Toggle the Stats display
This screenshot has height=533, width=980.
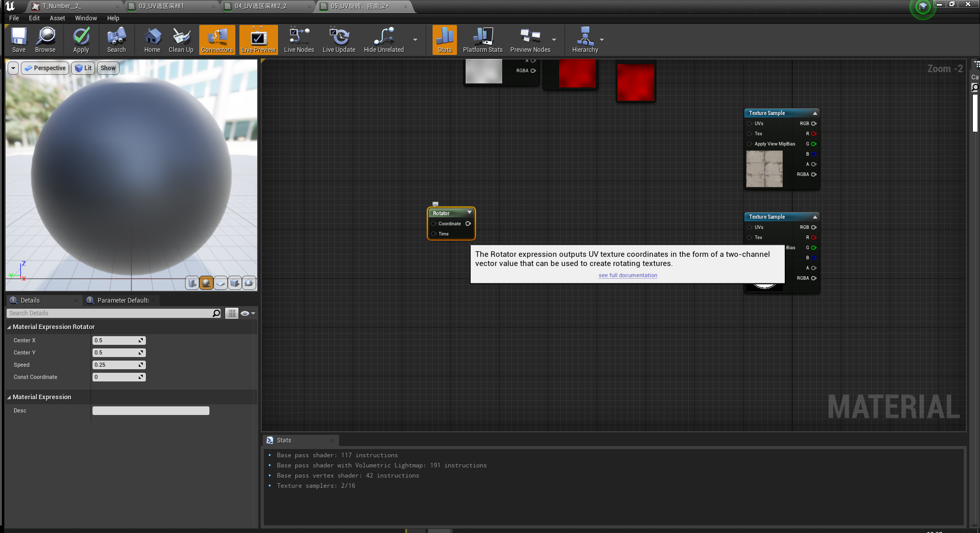click(444, 40)
